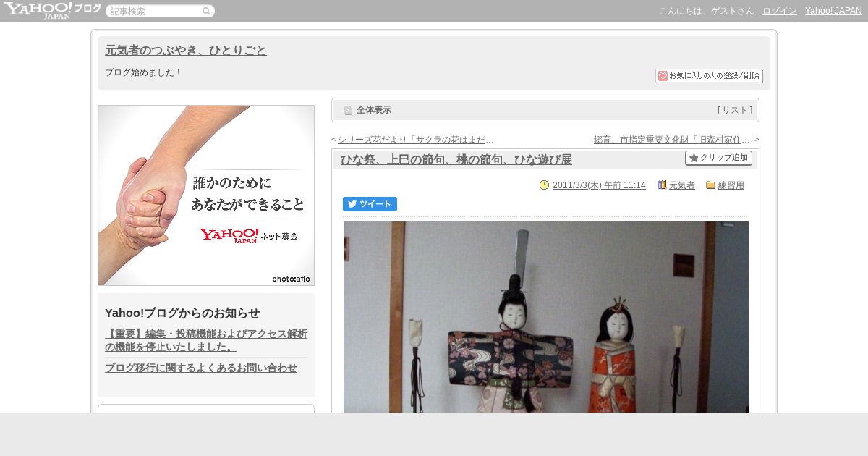Open post title ひな祭、上巳の節句

[456, 160]
